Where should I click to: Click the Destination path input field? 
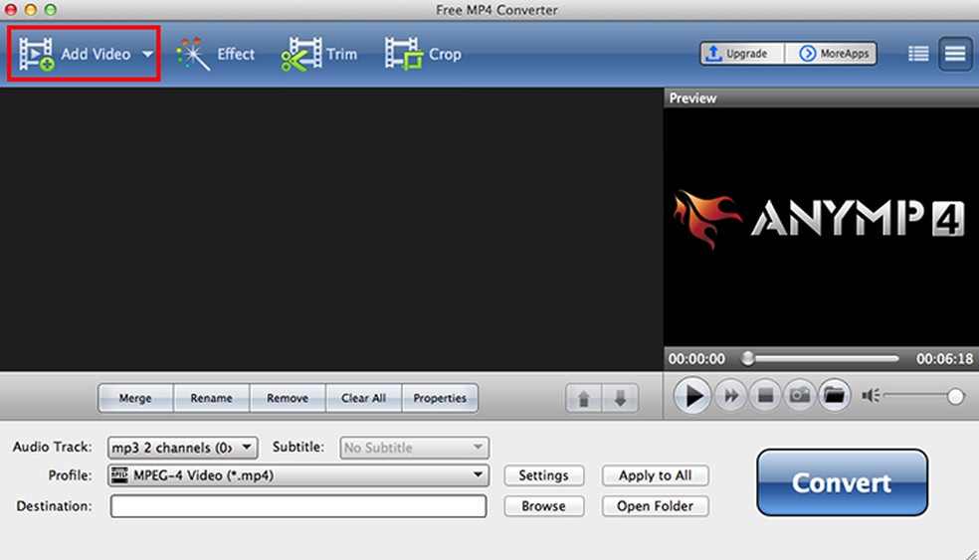298,506
